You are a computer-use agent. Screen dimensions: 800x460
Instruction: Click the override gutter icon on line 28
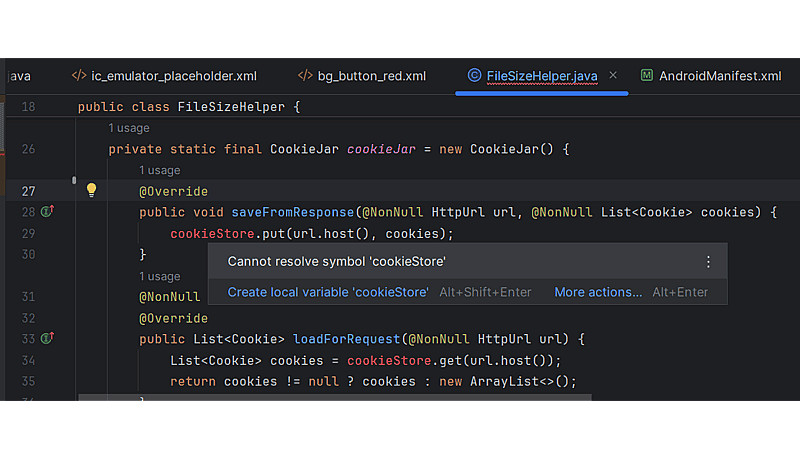click(47, 212)
